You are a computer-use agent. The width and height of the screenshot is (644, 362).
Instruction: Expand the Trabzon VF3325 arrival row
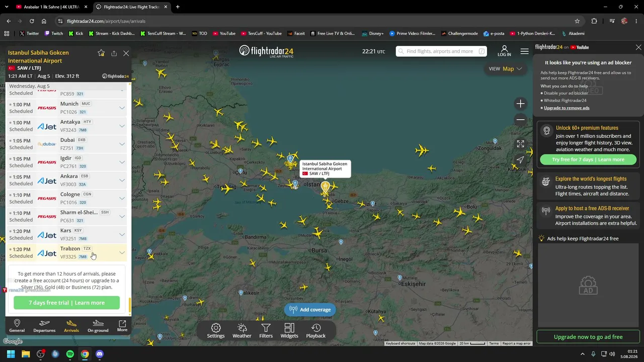click(122, 252)
